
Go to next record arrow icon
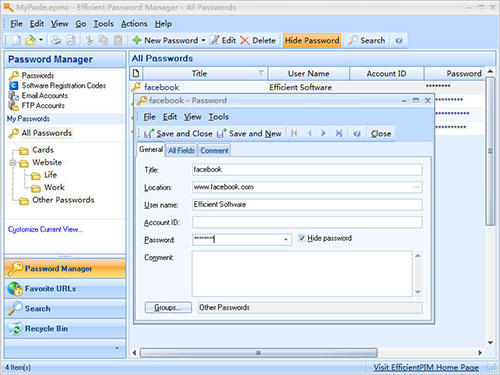(x=323, y=133)
